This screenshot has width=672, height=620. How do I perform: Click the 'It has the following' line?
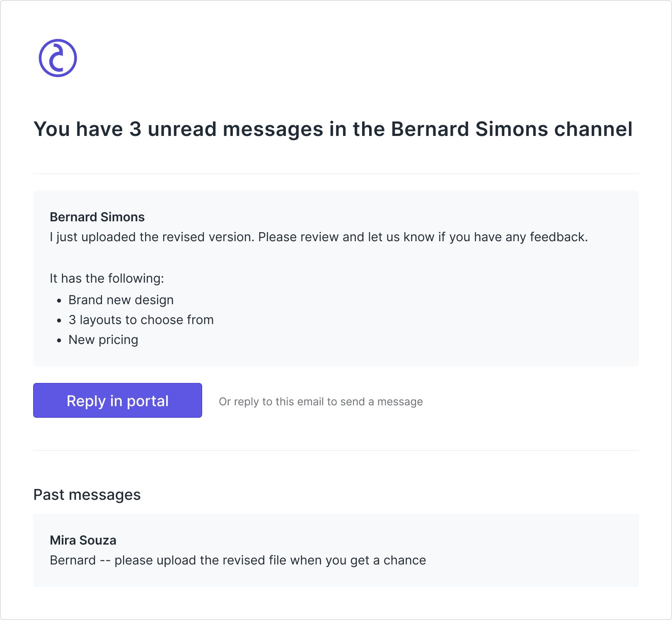[107, 279]
